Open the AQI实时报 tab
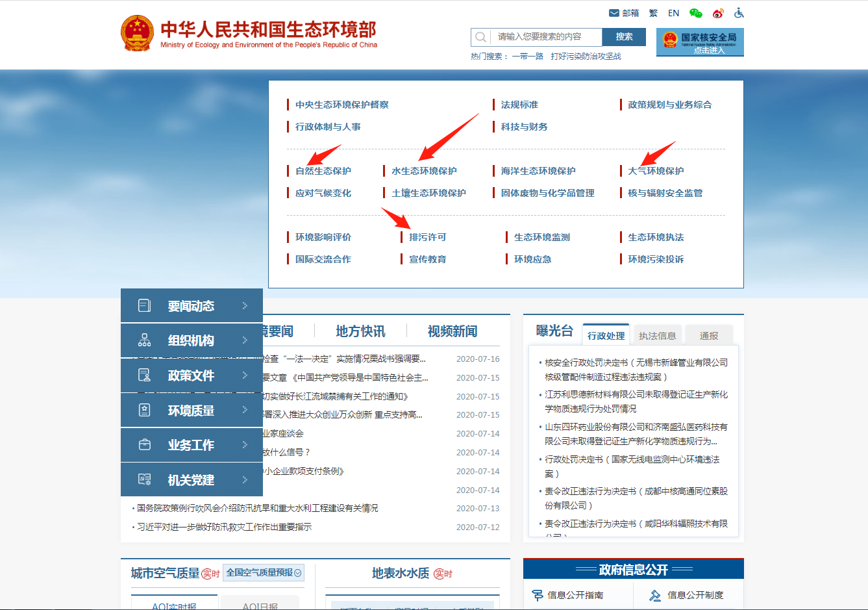The width and height of the screenshot is (868, 610). point(174,604)
